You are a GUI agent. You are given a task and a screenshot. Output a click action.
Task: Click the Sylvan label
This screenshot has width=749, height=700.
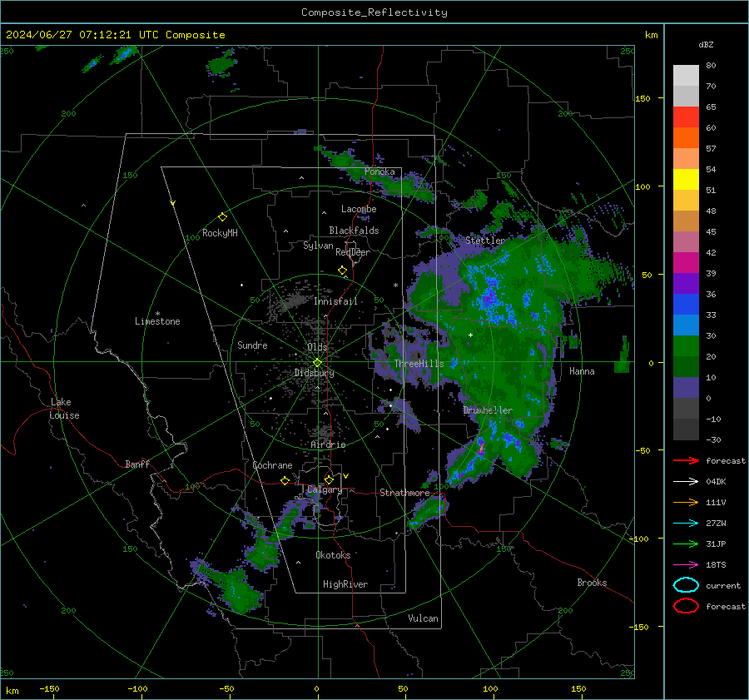coord(318,246)
